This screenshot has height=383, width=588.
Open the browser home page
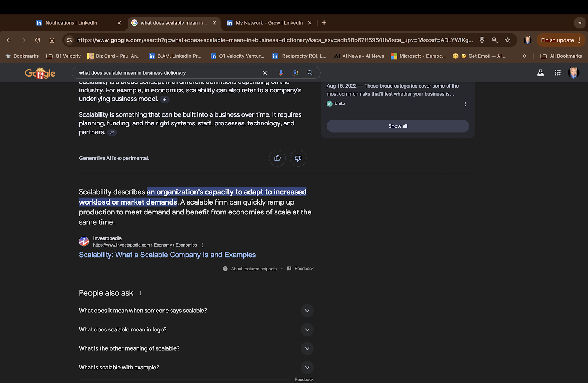(52, 40)
